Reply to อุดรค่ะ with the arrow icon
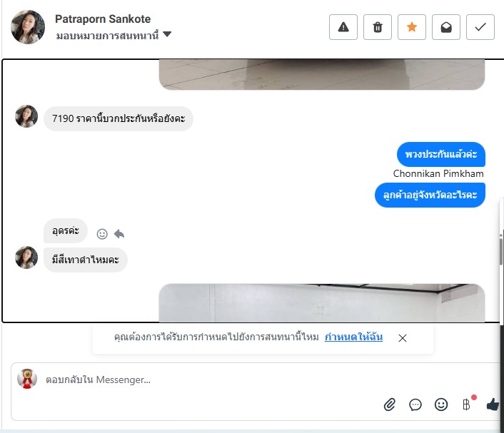504x433 pixels. pos(119,234)
